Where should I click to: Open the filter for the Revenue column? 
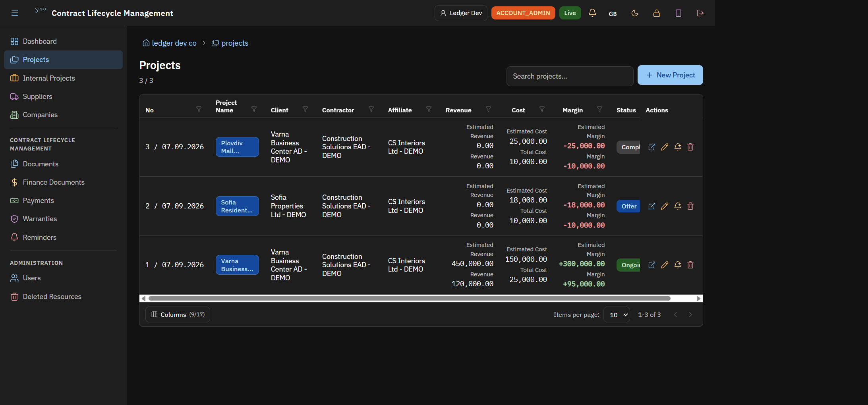[x=488, y=109]
